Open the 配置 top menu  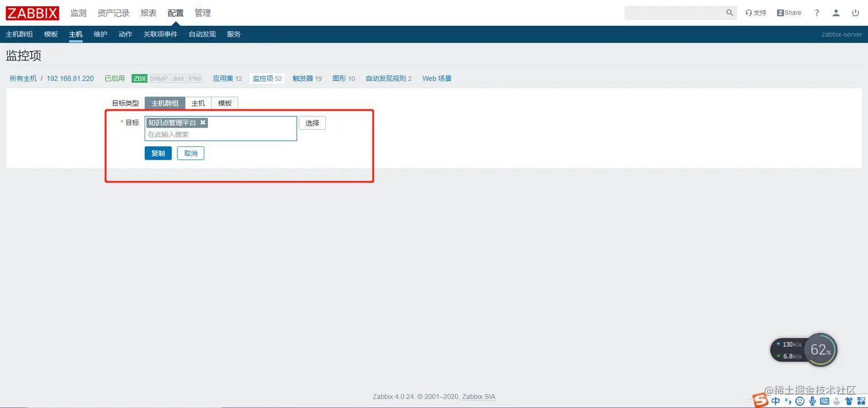tap(176, 13)
